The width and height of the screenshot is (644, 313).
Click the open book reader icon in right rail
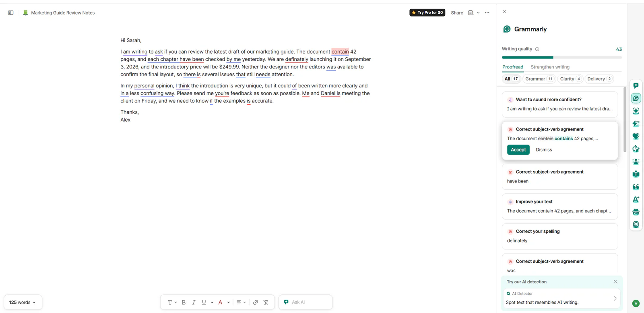(636, 174)
